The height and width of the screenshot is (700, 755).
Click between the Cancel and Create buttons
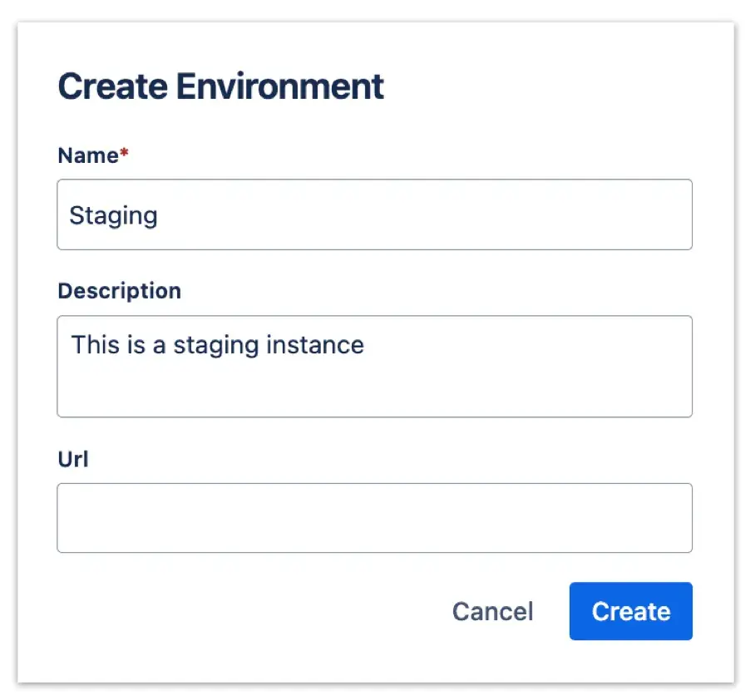tap(553, 611)
